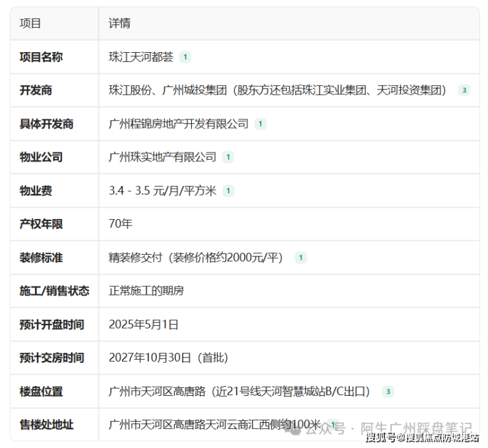Viewport: 488px width, 448px height.
Task: Select the 项目名称 row label
Action: pyautogui.click(x=41, y=57)
